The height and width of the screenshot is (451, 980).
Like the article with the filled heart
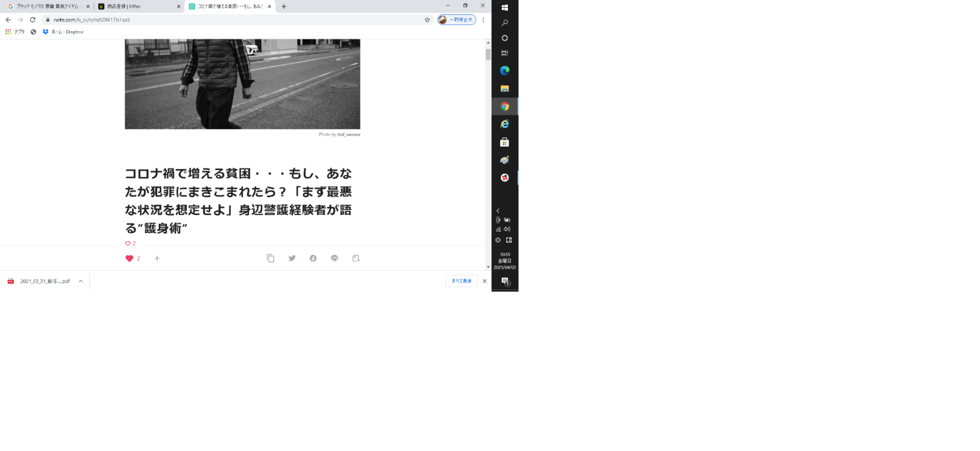tap(129, 258)
